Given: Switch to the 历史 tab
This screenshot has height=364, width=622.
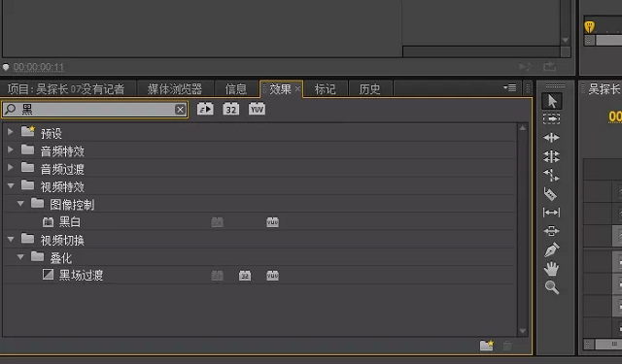Looking at the screenshot, I should (x=369, y=88).
